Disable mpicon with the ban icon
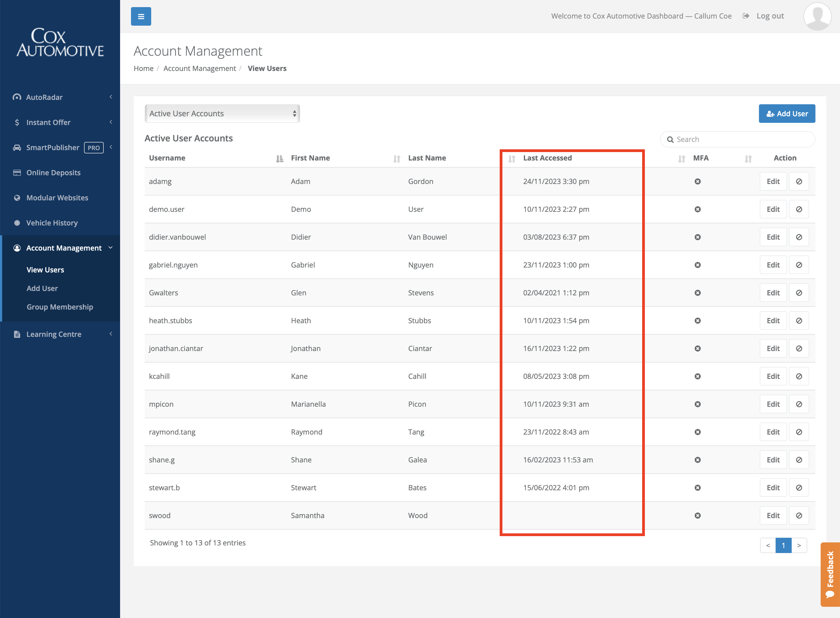 click(799, 404)
